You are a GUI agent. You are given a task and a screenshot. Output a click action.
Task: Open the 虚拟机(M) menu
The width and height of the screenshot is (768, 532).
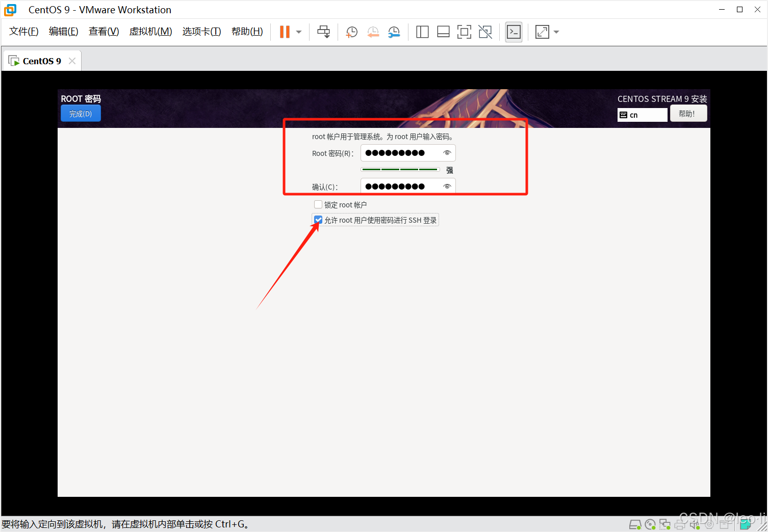coord(151,32)
